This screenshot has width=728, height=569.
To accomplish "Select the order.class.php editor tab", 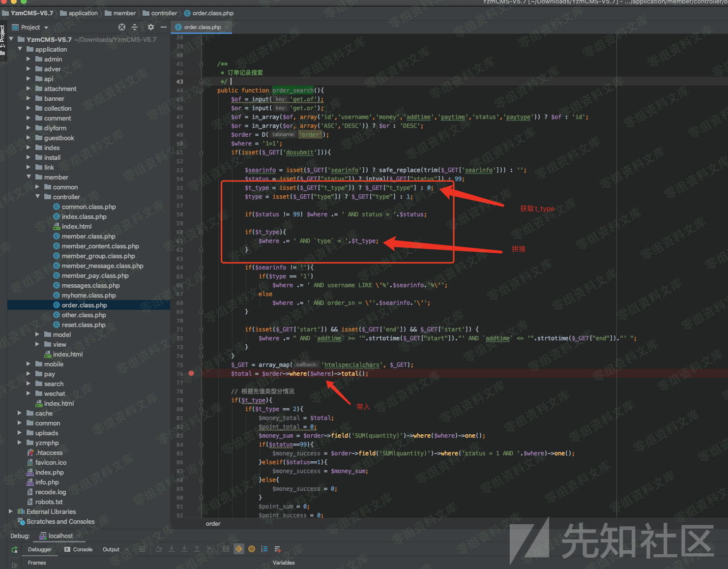I will (202, 27).
